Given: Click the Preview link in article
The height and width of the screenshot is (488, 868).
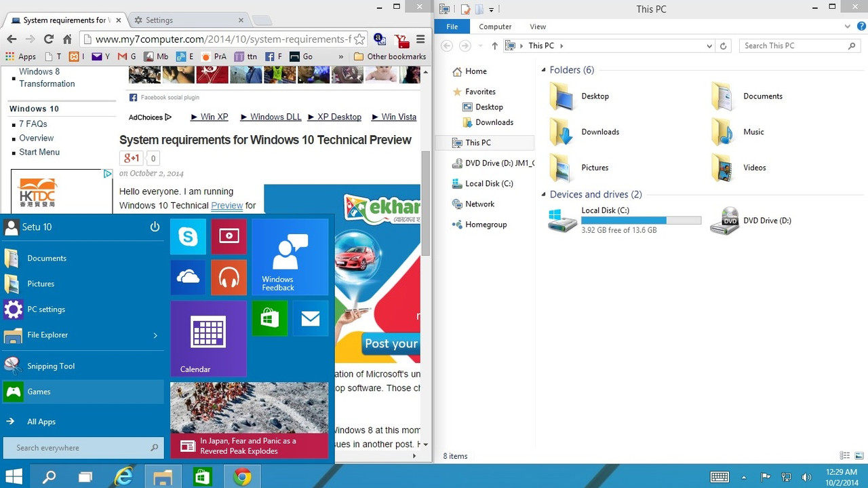Looking at the screenshot, I should coord(226,206).
